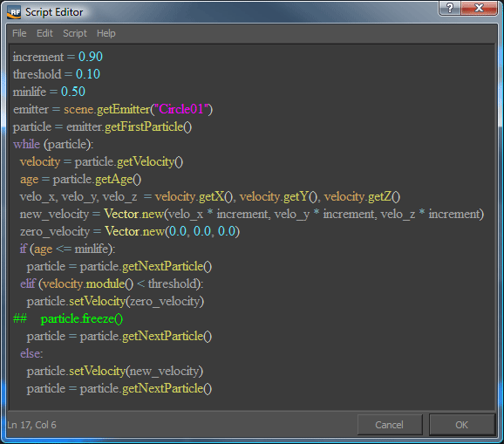Click the minlife value 0.50
This screenshot has height=444, width=504.
(73, 92)
